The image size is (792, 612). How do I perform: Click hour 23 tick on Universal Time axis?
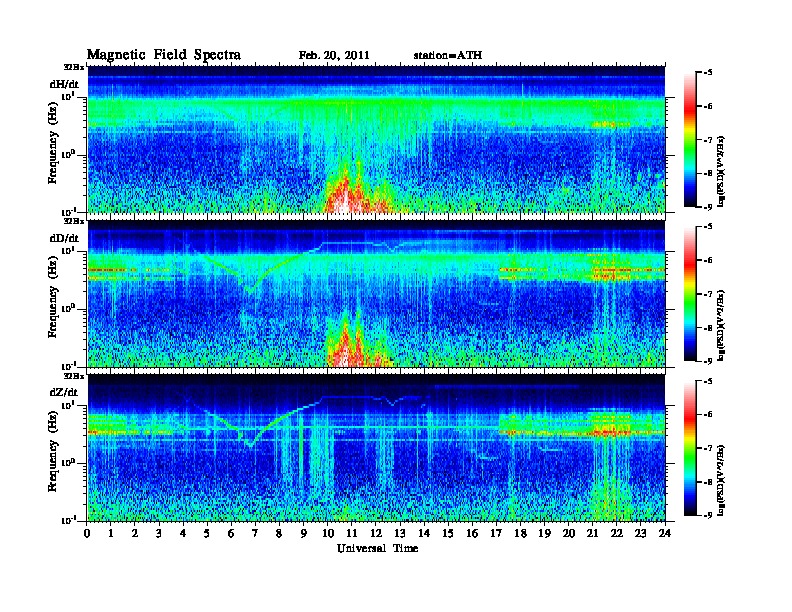[641, 533]
